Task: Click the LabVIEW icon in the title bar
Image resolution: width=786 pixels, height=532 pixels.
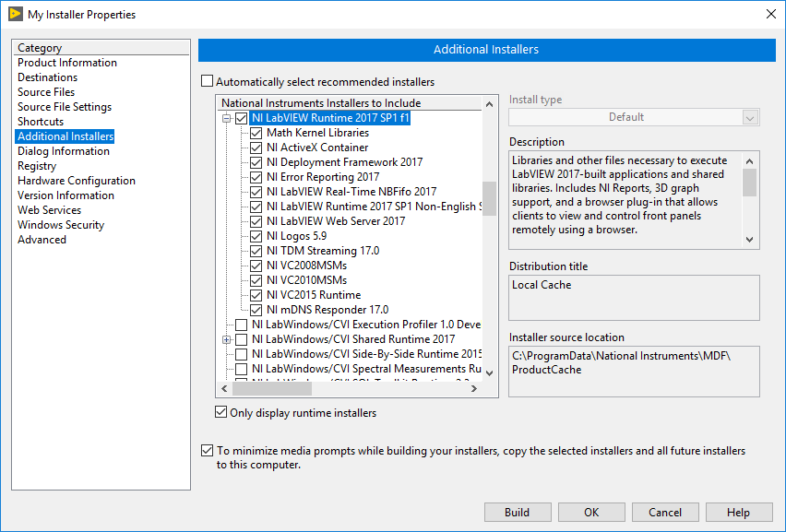Action: tap(16, 14)
